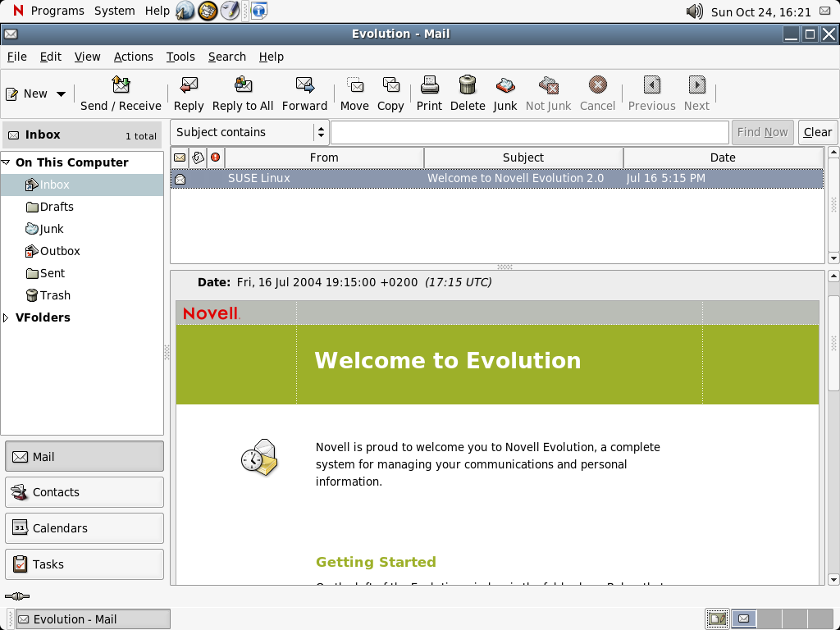Click the message list scroll down arrow

click(833, 258)
